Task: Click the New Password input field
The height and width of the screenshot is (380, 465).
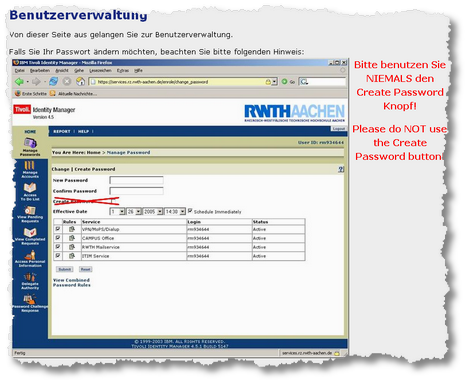Action: (x=136, y=180)
